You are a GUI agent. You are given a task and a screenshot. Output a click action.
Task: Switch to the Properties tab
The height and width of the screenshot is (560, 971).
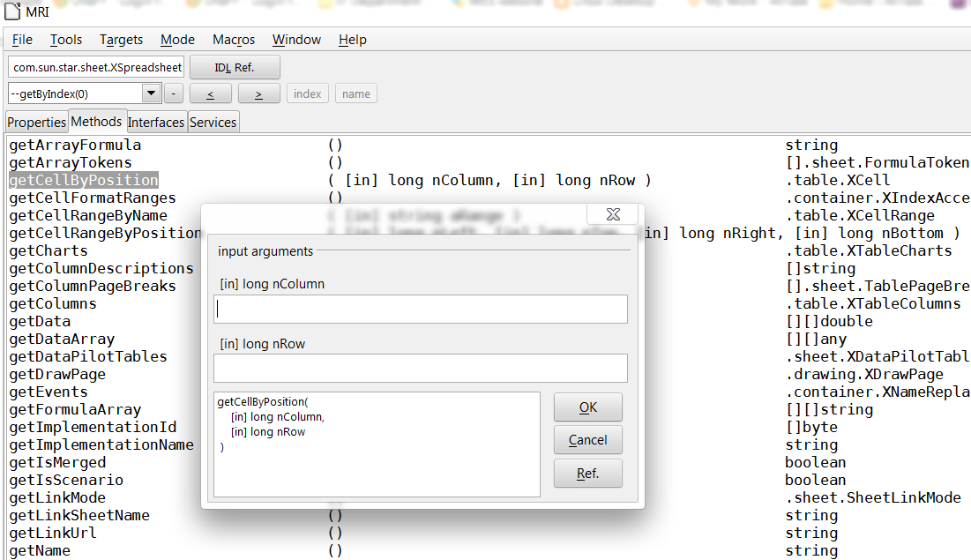pos(36,122)
